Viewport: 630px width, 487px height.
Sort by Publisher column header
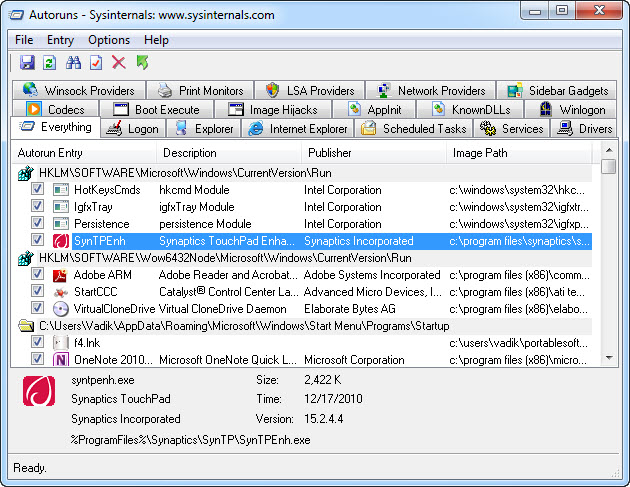pyautogui.click(x=374, y=153)
